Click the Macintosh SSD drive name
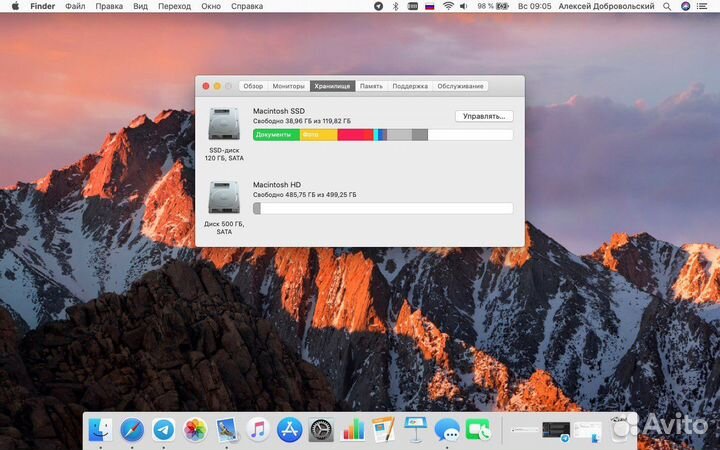This screenshot has width=720, height=450. click(279, 111)
